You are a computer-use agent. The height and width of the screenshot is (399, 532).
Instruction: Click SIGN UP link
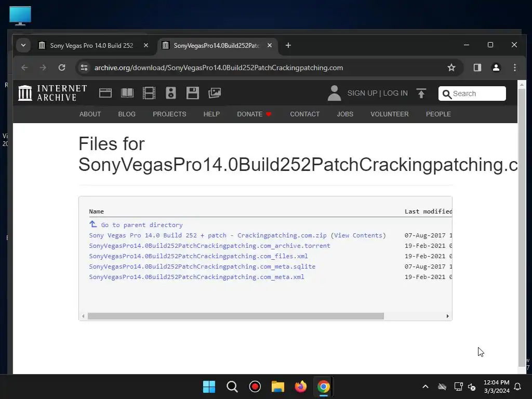pyautogui.click(x=362, y=94)
